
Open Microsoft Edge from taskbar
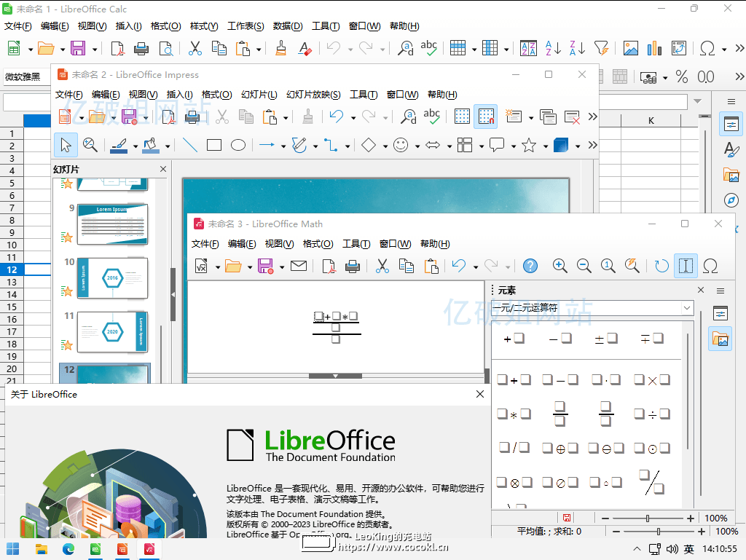68,549
